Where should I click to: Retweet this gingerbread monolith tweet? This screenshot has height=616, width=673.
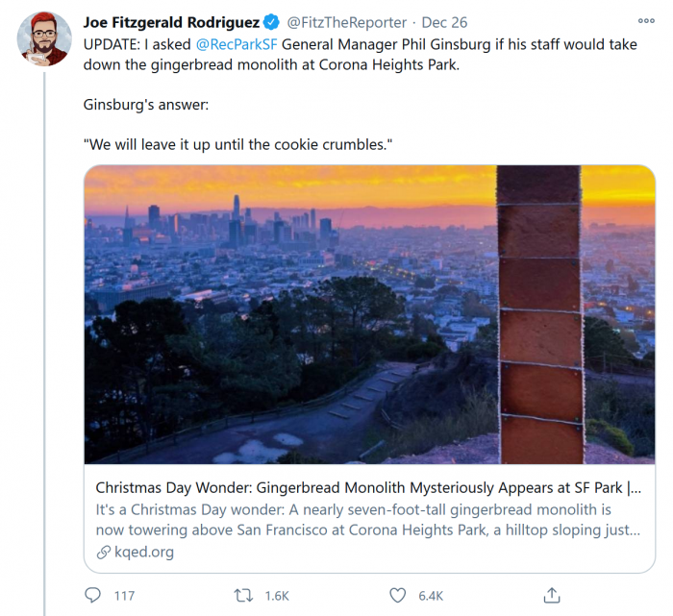244,595
